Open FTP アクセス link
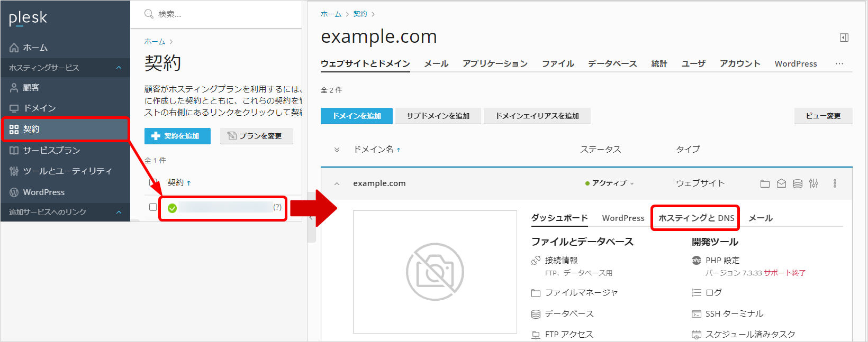868x342 pixels. [569, 334]
